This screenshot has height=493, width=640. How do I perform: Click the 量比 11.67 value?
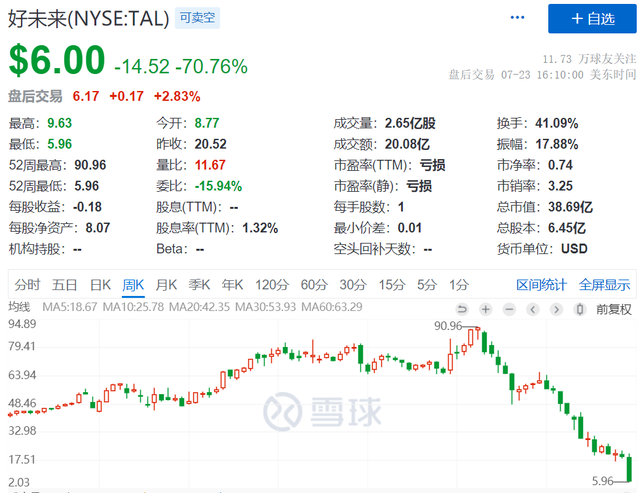(x=210, y=165)
